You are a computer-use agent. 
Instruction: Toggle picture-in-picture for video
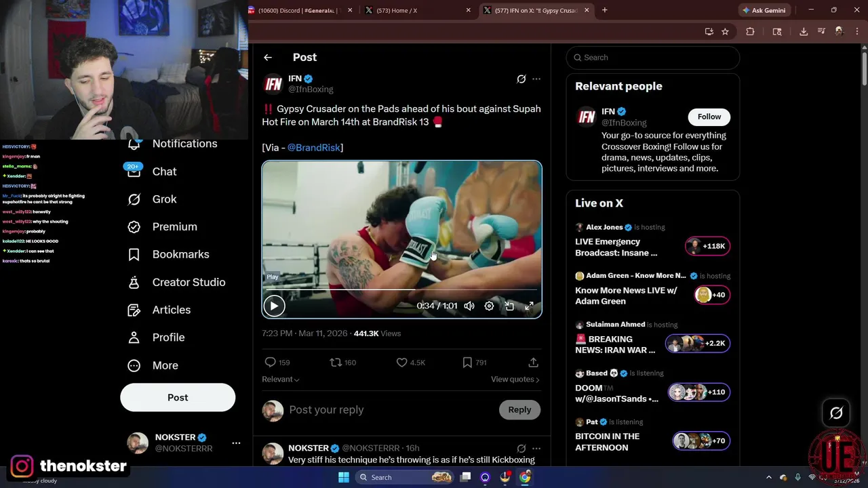pos(509,306)
